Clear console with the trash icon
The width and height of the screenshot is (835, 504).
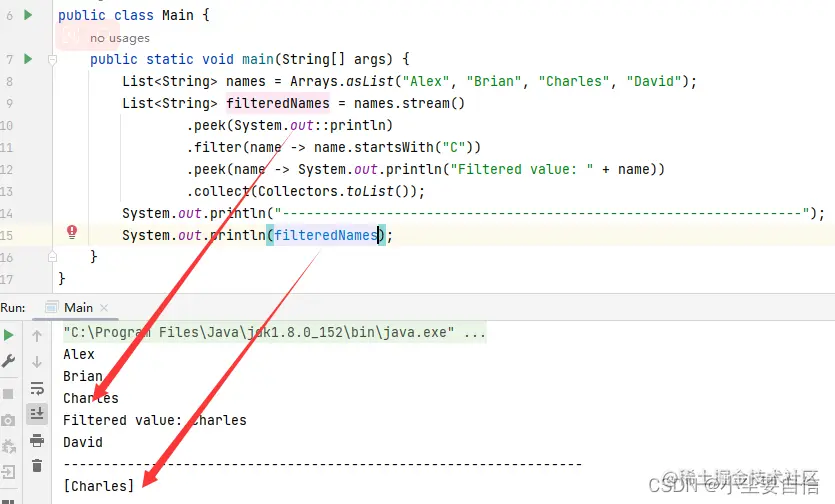click(x=37, y=466)
